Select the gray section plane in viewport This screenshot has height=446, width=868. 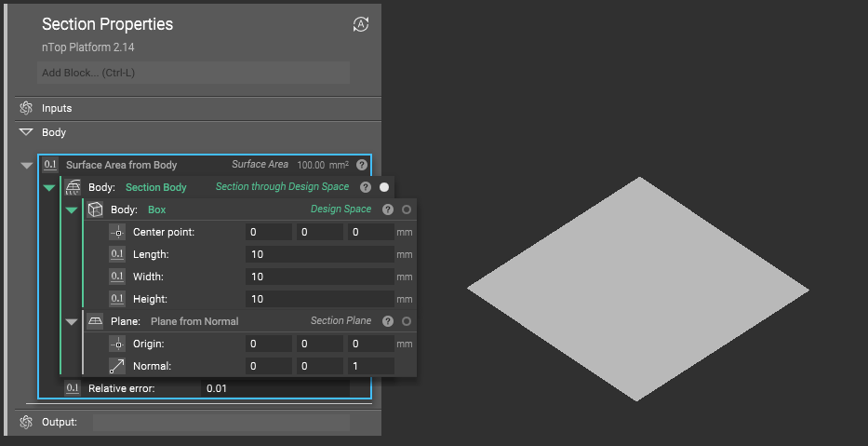click(637, 289)
